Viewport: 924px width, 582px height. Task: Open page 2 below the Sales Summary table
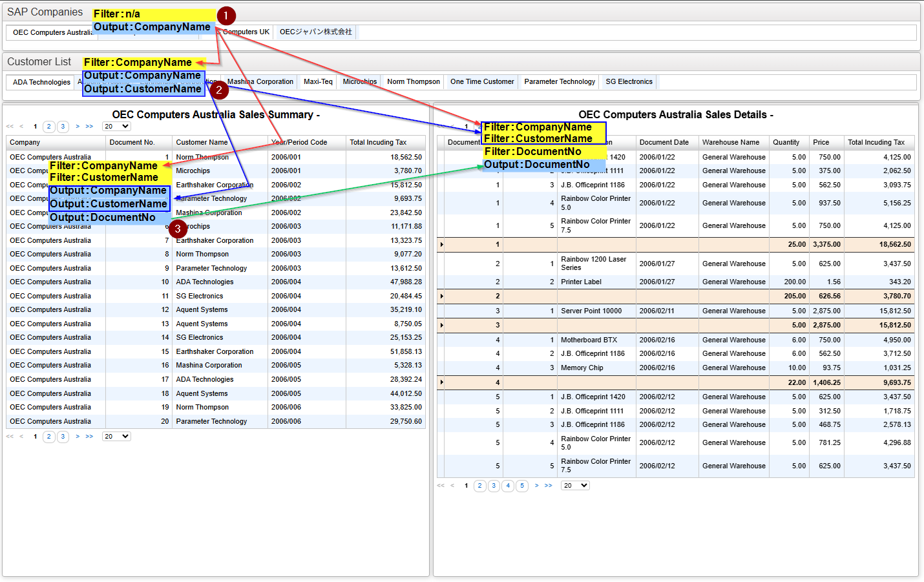coord(49,437)
